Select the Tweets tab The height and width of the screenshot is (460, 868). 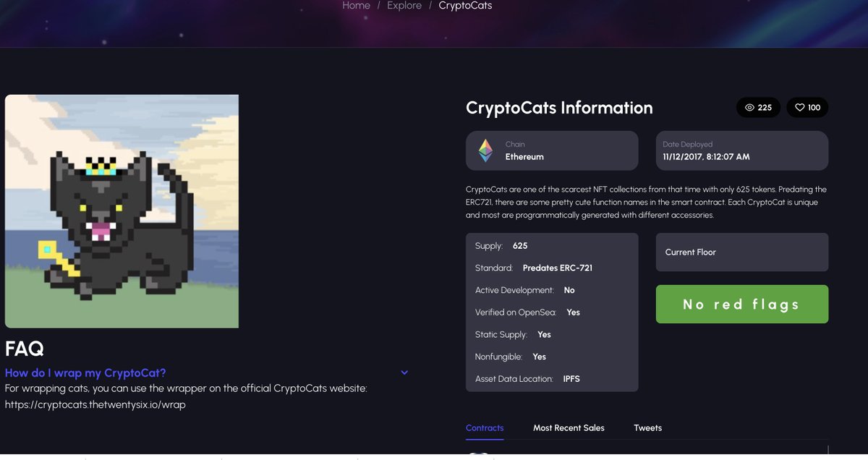tap(647, 428)
